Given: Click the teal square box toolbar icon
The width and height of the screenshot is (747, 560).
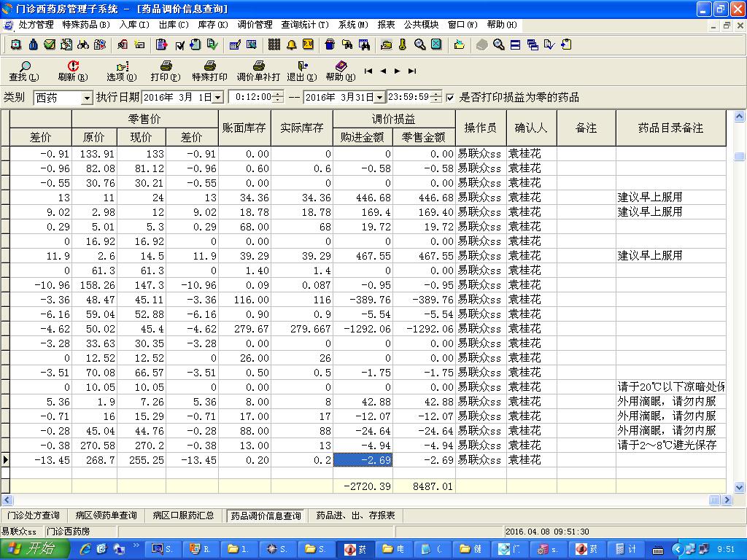Looking at the screenshot, I should pyautogui.click(x=436, y=44).
